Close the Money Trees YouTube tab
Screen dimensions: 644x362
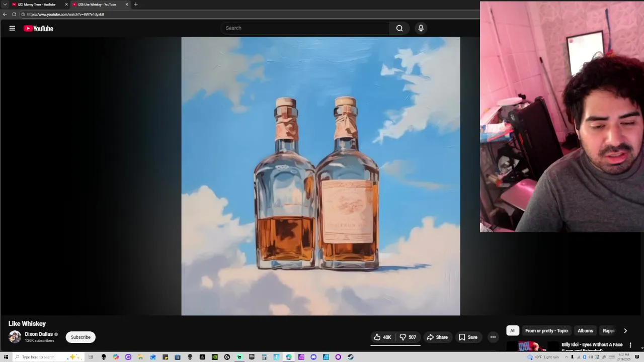click(66, 5)
